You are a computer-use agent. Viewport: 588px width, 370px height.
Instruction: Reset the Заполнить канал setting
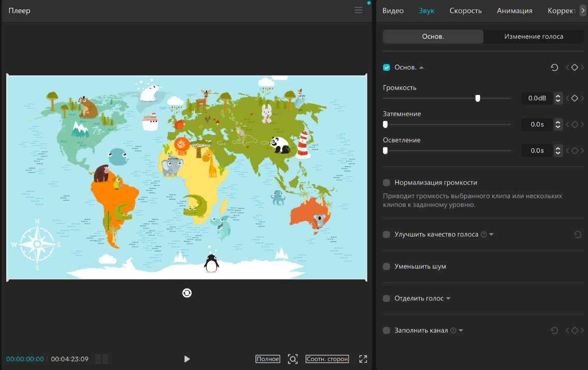click(x=554, y=331)
